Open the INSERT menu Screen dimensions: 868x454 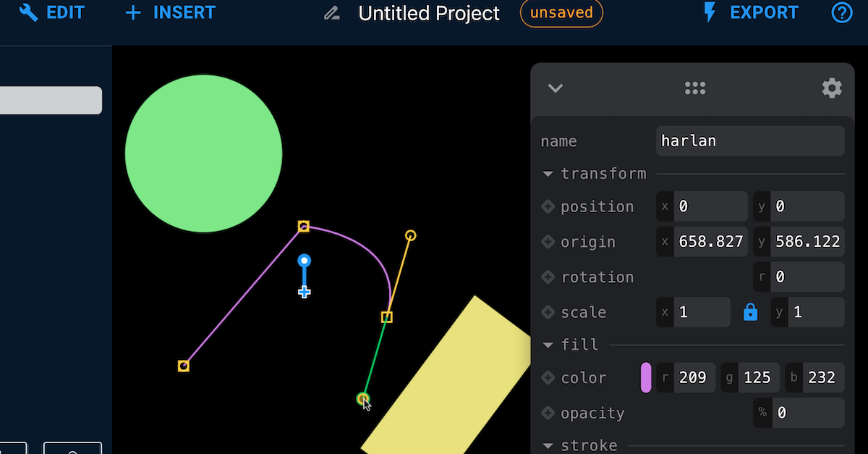[170, 12]
